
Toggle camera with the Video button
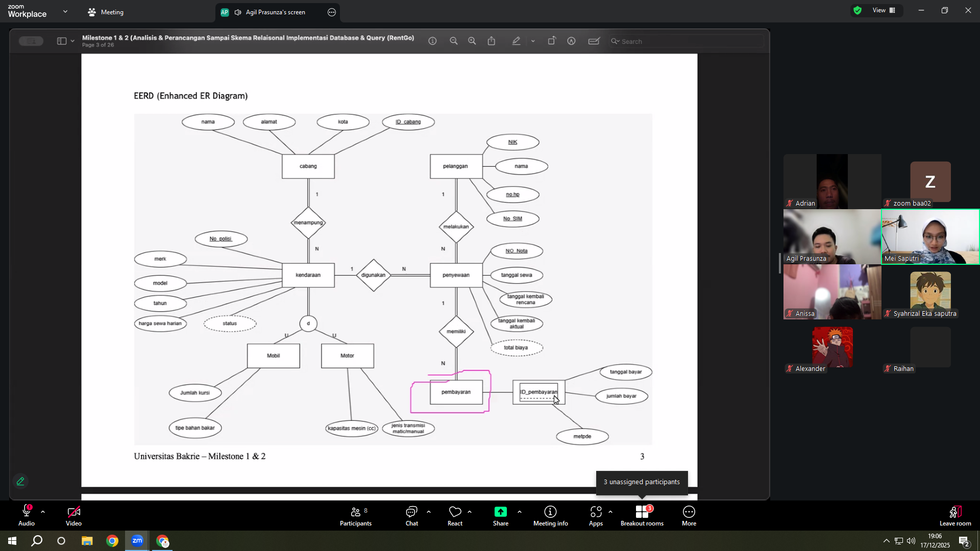click(73, 516)
